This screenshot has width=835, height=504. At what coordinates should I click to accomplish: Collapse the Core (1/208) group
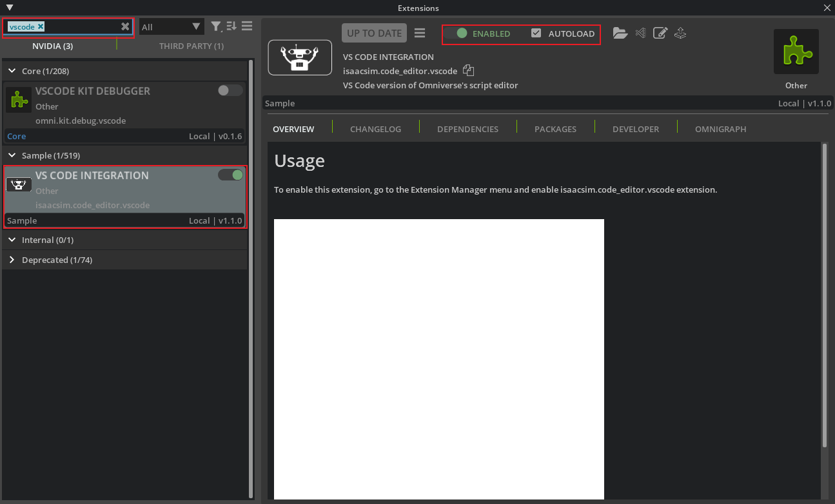coord(12,71)
